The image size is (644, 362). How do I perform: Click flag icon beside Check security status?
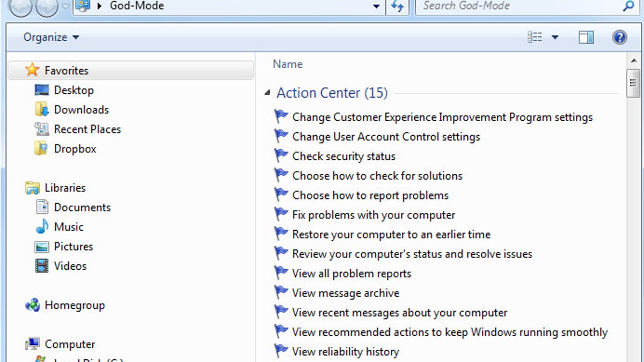click(x=281, y=156)
